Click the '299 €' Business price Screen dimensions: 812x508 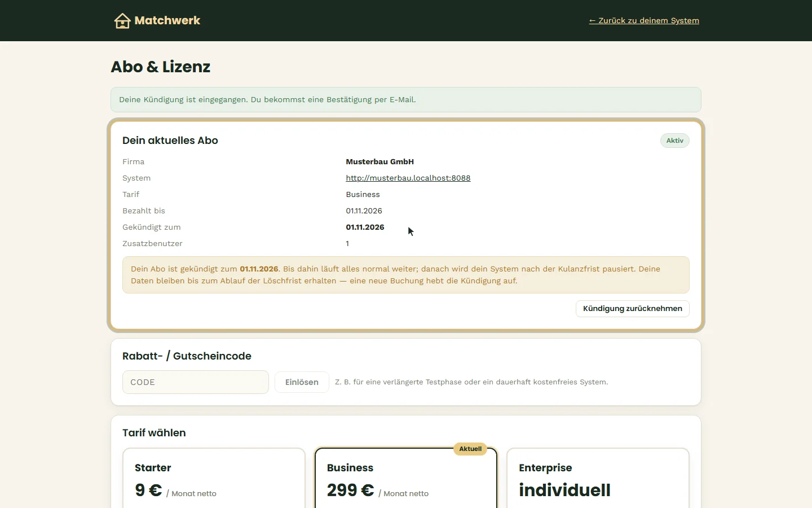[350, 490]
